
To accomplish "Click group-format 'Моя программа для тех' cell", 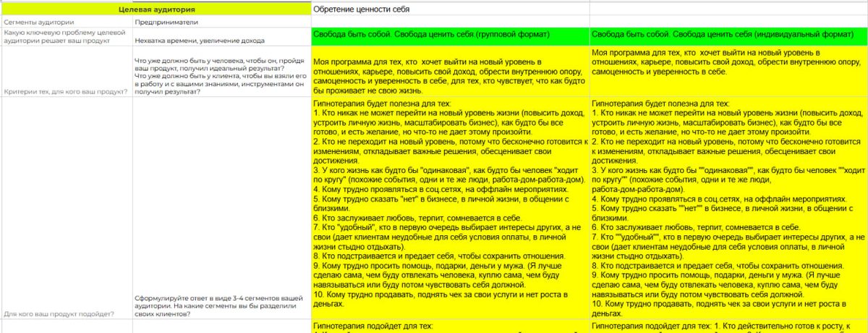I will pyautogui.click(x=451, y=72).
